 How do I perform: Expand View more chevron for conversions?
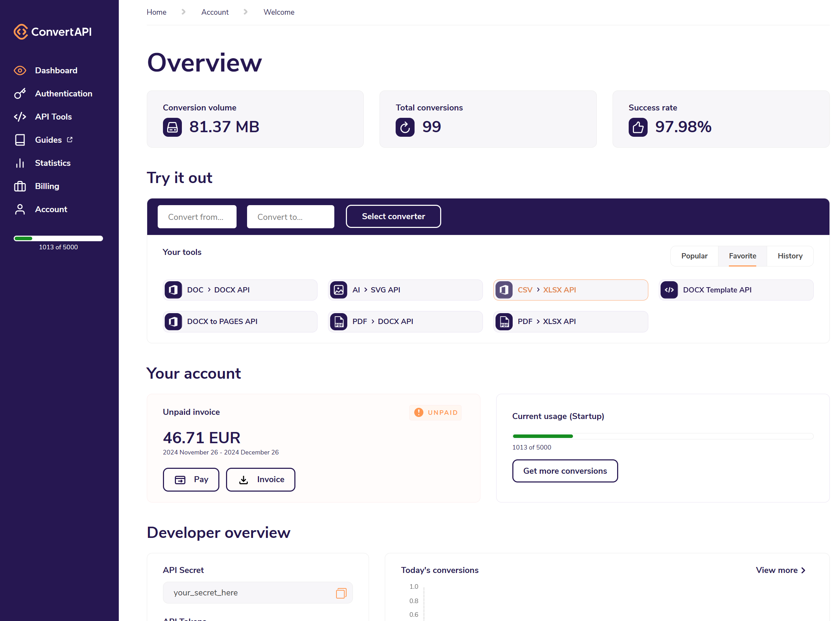click(803, 571)
